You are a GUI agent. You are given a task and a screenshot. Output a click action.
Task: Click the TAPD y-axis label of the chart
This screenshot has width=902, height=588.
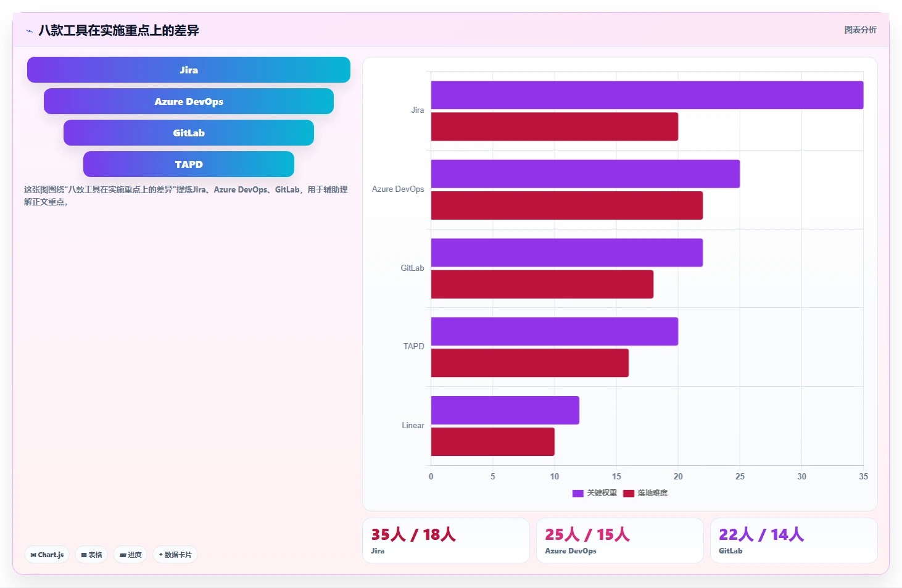pos(413,347)
